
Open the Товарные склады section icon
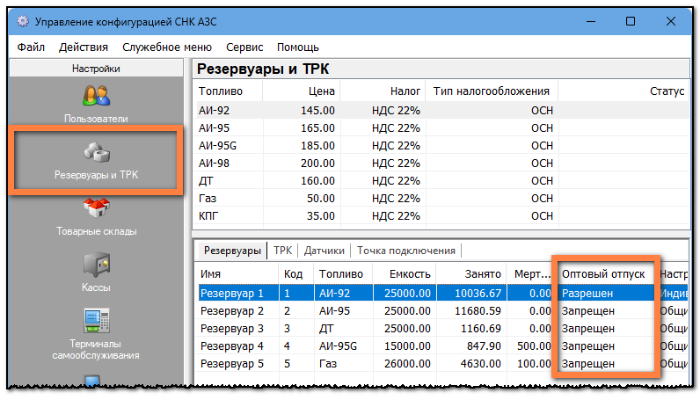pyautogui.click(x=96, y=208)
